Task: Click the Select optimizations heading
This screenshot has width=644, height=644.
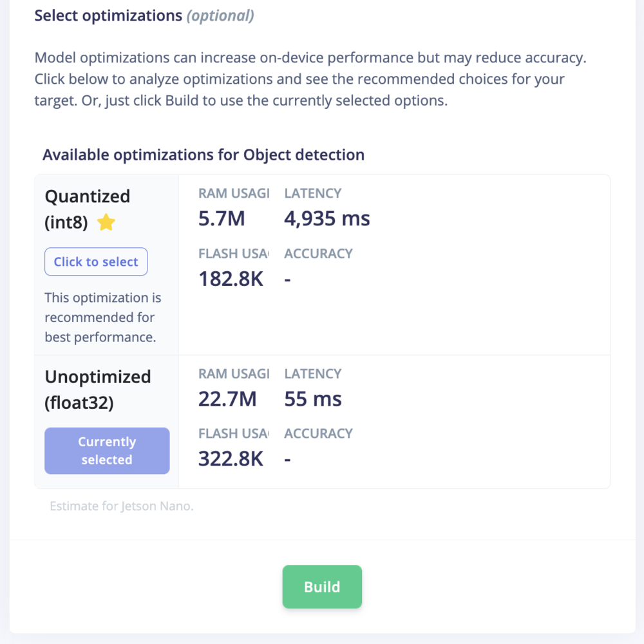Action: (108, 16)
